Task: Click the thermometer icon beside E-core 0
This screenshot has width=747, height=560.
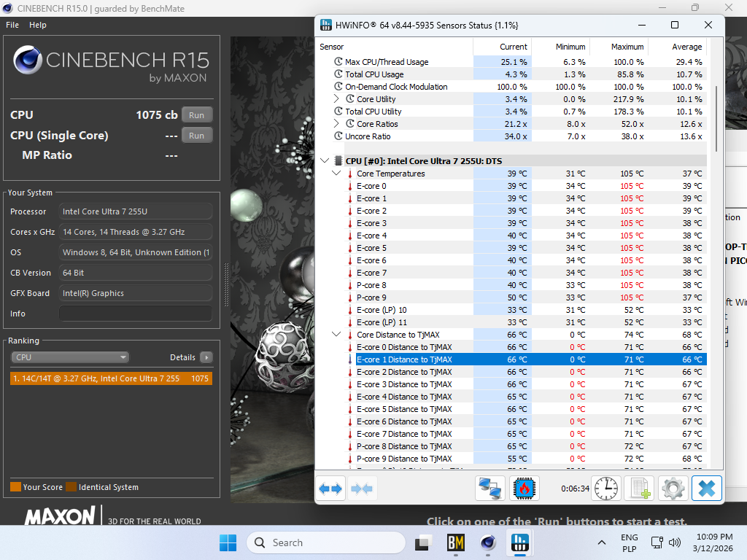Action: click(x=350, y=186)
